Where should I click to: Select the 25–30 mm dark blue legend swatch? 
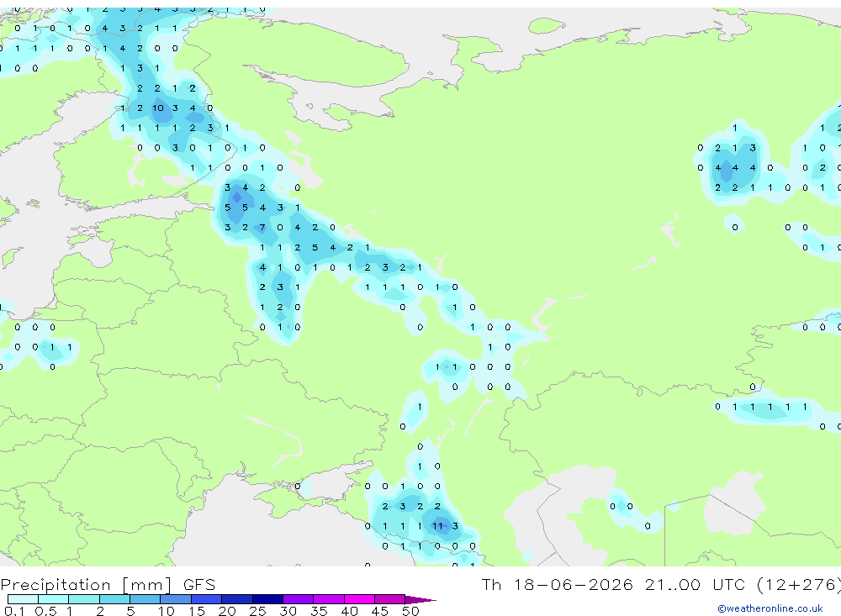point(267,599)
